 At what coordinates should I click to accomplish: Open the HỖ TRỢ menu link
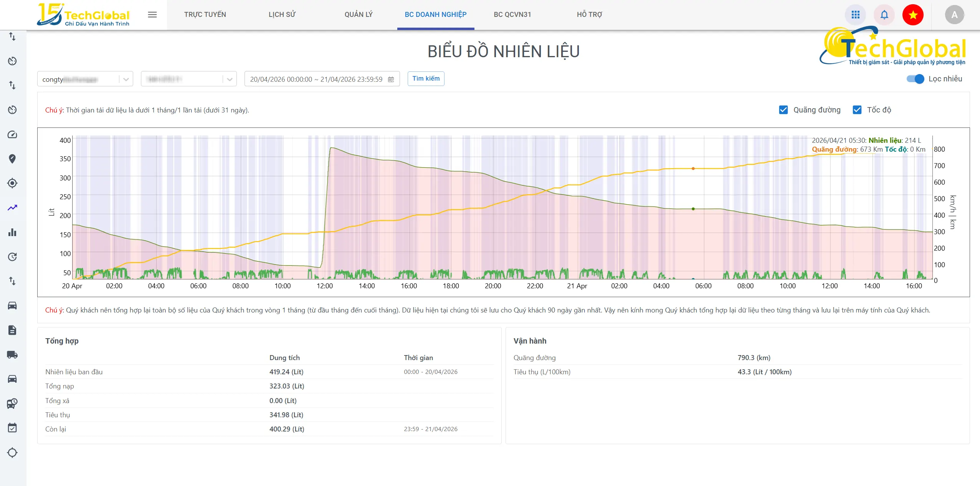coord(589,15)
